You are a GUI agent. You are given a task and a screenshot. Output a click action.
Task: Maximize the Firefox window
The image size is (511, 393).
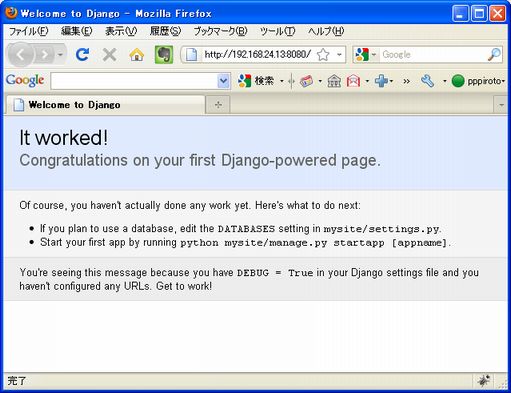479,14
